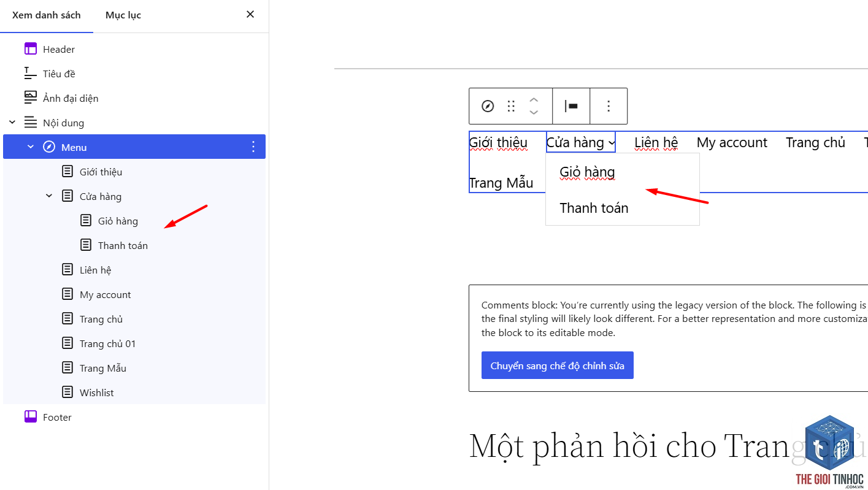Click the page icon beside Thanh toán in list
The height and width of the screenshot is (490, 868).
tap(86, 245)
